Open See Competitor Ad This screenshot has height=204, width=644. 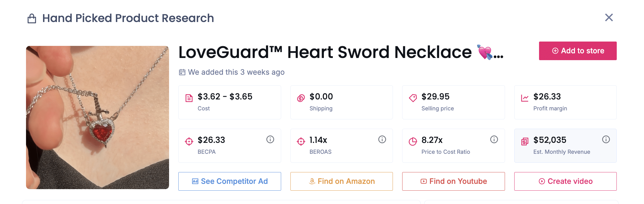coord(229,181)
